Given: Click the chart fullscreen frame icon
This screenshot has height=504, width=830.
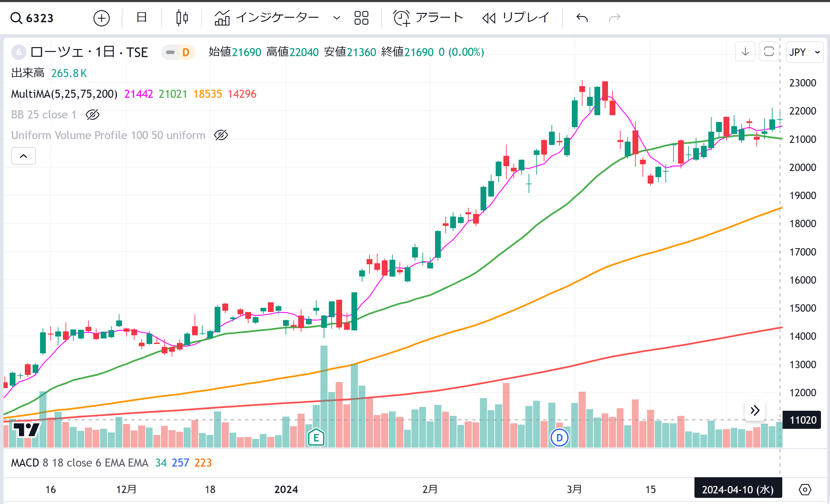Looking at the screenshot, I should (769, 52).
